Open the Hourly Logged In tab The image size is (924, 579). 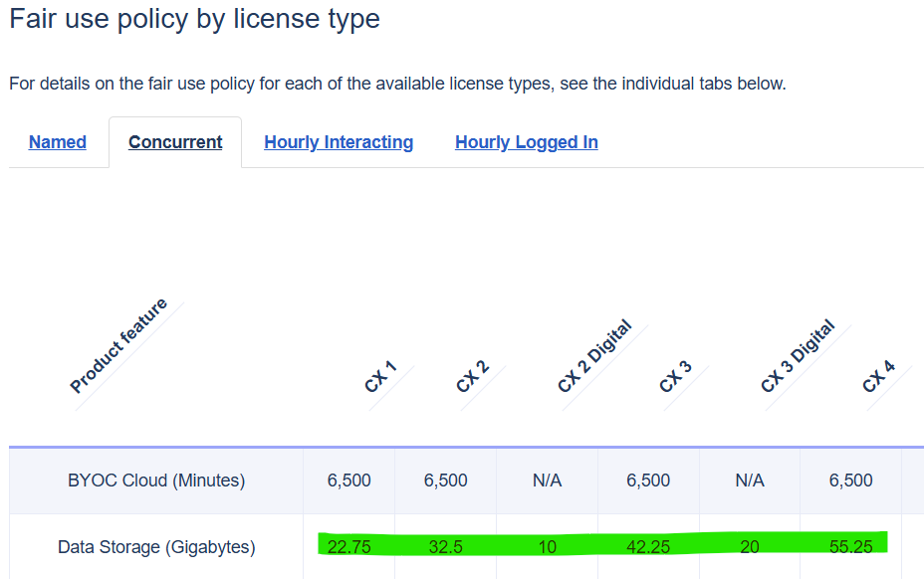(527, 142)
